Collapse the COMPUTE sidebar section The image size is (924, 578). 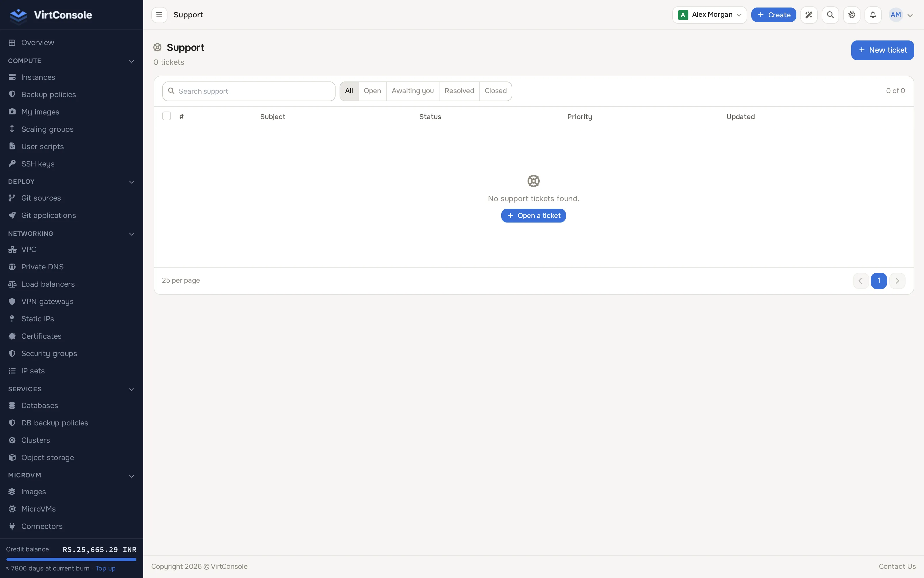131,61
